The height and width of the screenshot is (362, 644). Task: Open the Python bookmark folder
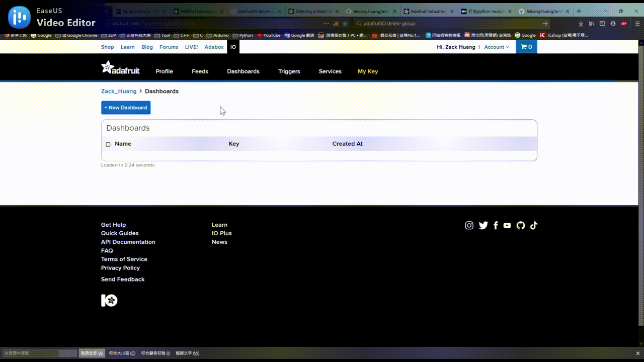click(243, 35)
